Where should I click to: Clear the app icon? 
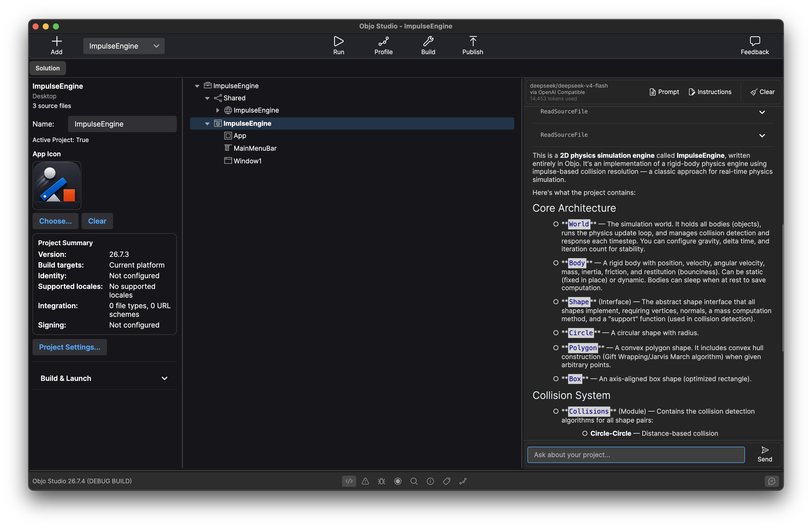tap(97, 221)
